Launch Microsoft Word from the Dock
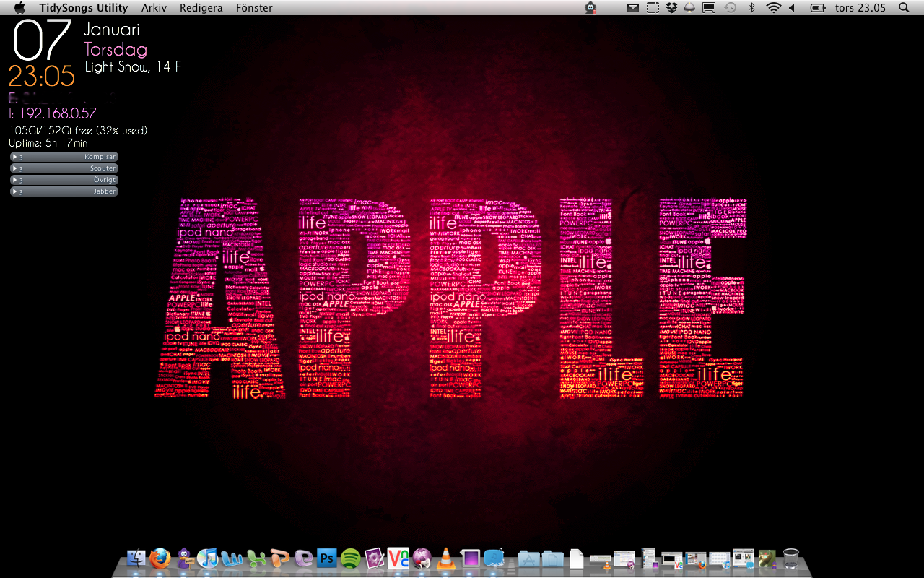The image size is (924, 578). coord(232,558)
